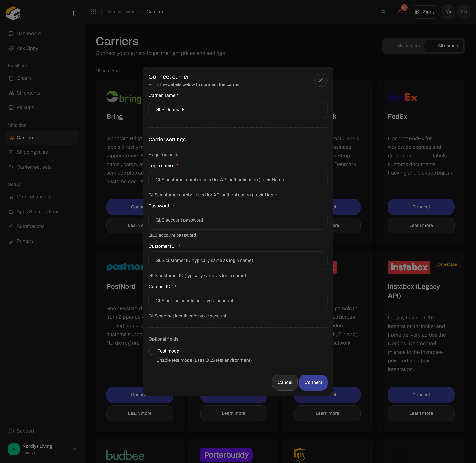The image size is (476, 463).
Task: Click the FedEx logo
Action: [403, 97]
